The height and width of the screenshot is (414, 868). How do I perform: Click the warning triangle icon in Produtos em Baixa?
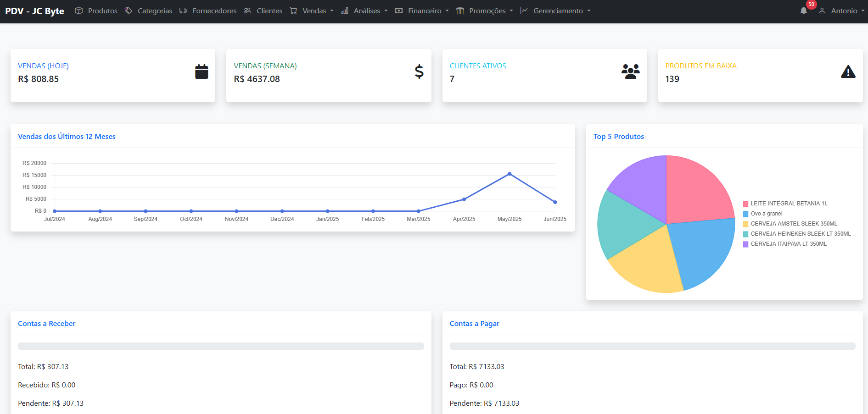848,72
